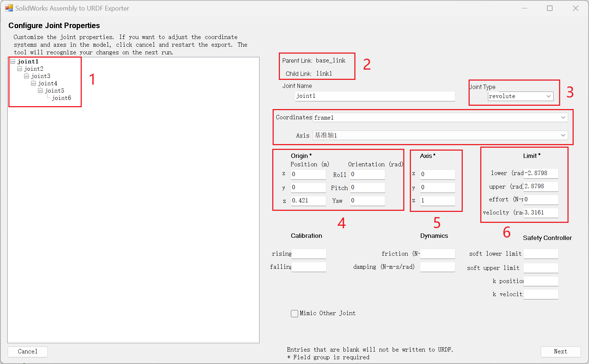
Task: Click the Next button
Action: pyautogui.click(x=560, y=352)
